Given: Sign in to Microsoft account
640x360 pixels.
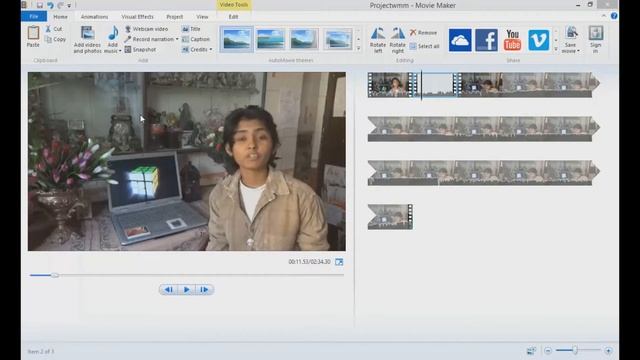Looking at the screenshot, I should (x=596, y=40).
